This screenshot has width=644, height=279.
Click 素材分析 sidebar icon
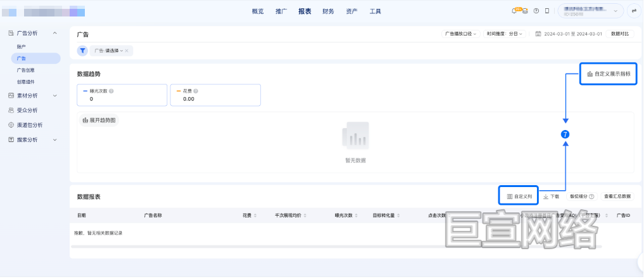(x=11, y=96)
